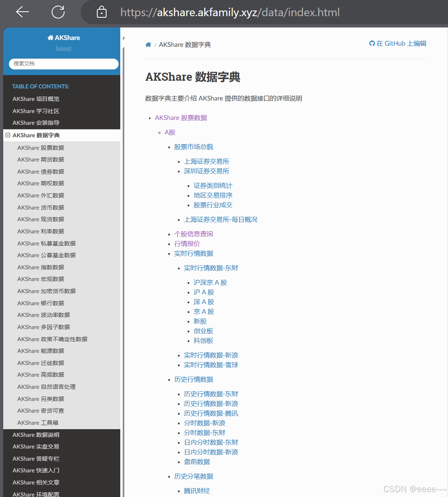The width and height of the screenshot is (448, 497).
Task: Open the 在 GitHub 上编辑 link
Action: pyautogui.click(x=401, y=43)
